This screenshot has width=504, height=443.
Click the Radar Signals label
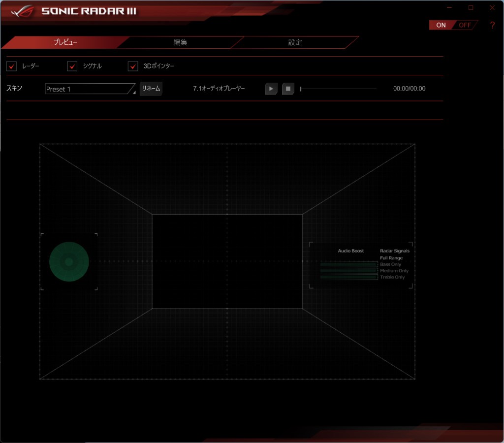395,251
